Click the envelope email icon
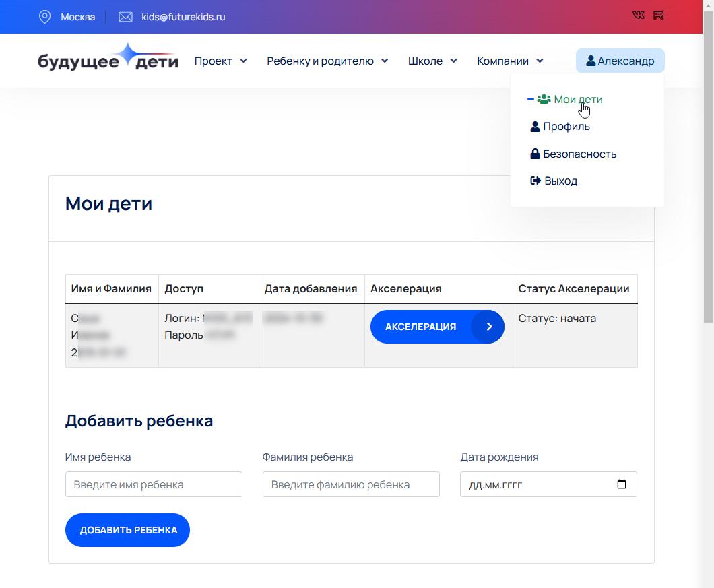714x588 pixels. click(125, 17)
